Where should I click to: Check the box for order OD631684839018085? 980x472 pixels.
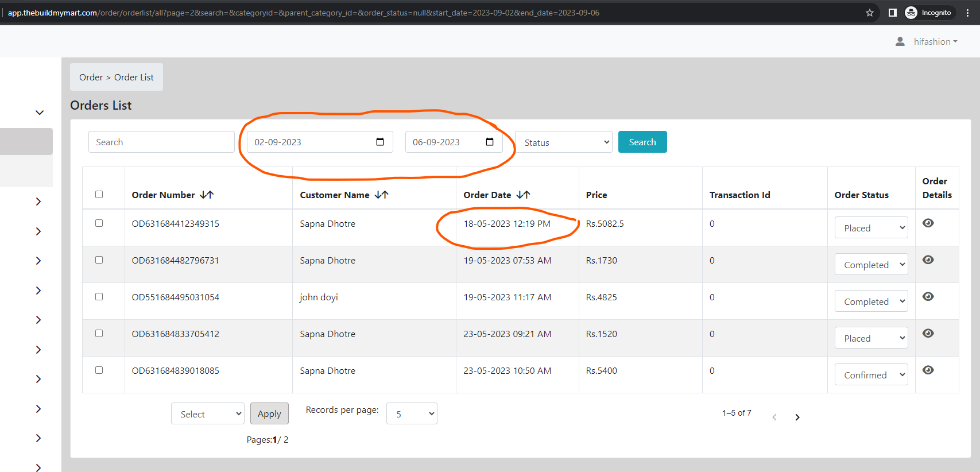tap(99, 370)
